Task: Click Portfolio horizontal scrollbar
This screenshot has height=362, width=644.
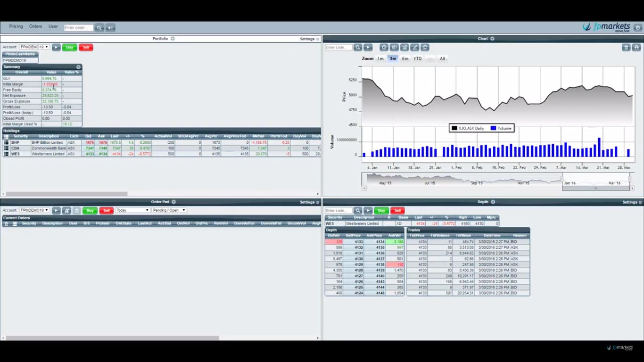Action: click(x=66, y=194)
